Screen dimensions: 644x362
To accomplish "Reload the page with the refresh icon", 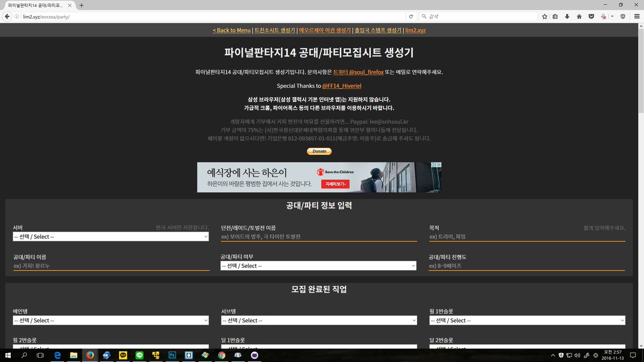I will tap(411, 17).
